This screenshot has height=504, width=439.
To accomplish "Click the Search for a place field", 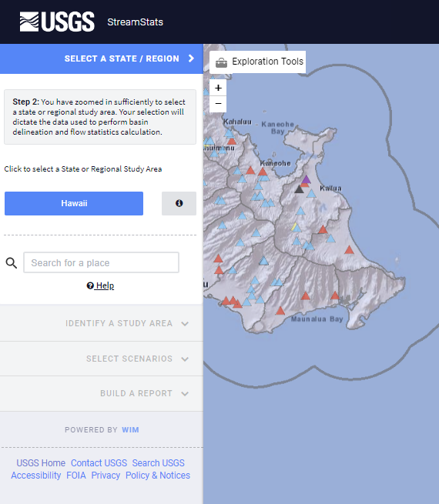I will pyautogui.click(x=101, y=262).
